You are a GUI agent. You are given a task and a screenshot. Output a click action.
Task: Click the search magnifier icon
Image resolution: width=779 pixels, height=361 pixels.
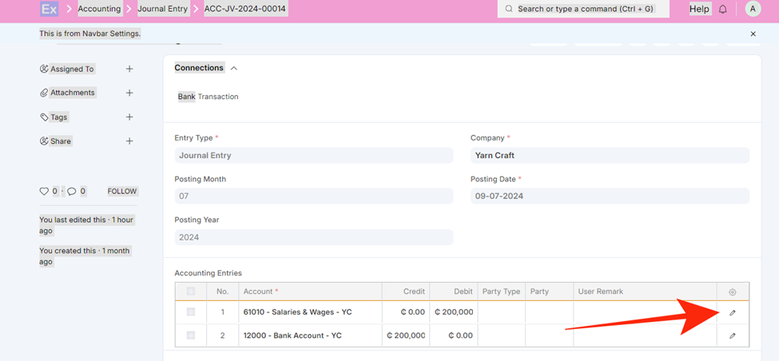(509, 9)
